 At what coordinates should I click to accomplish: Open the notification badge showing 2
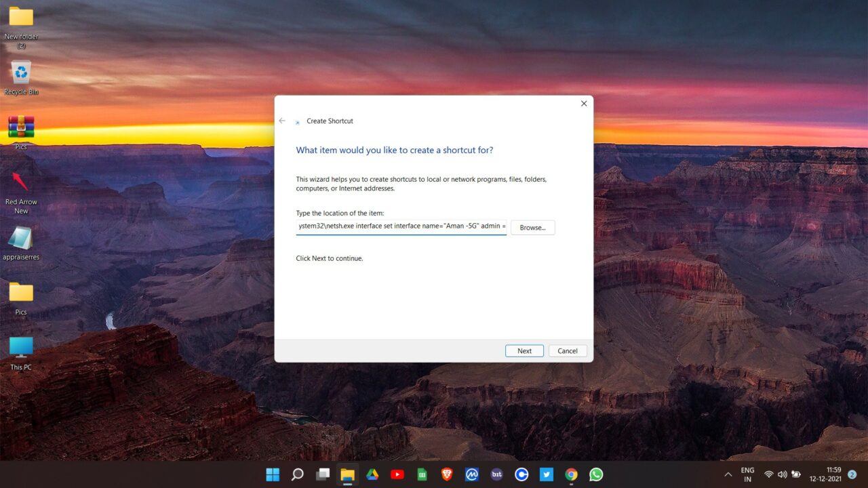852,474
